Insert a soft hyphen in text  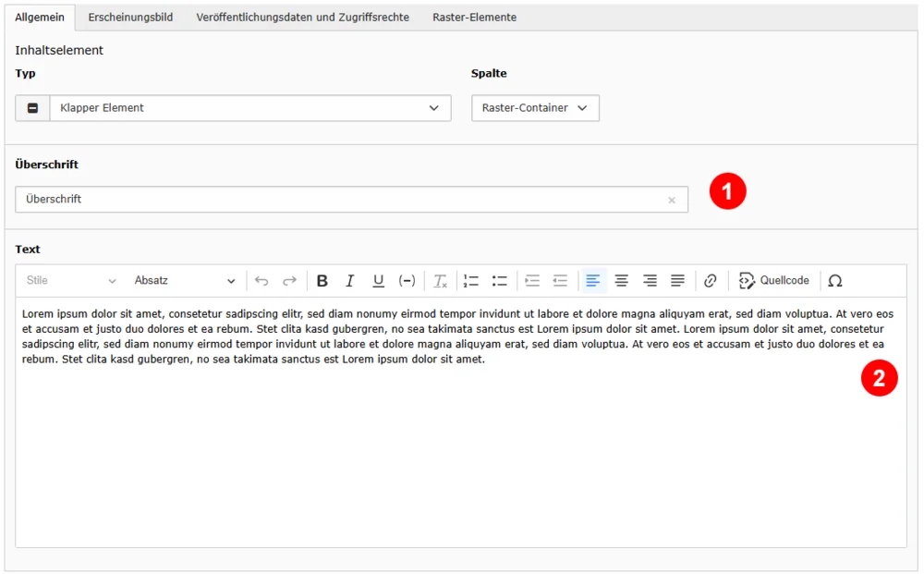(x=407, y=281)
